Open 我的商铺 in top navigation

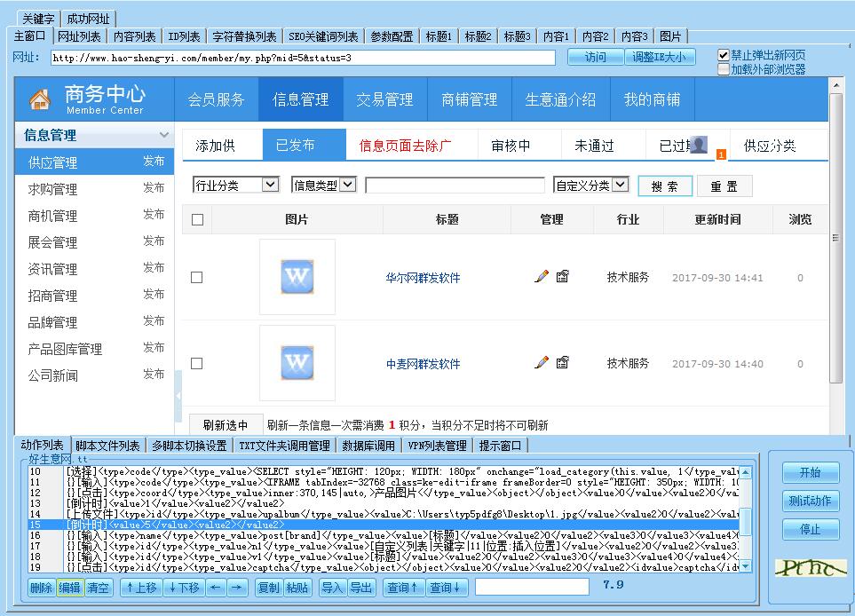[x=653, y=99]
